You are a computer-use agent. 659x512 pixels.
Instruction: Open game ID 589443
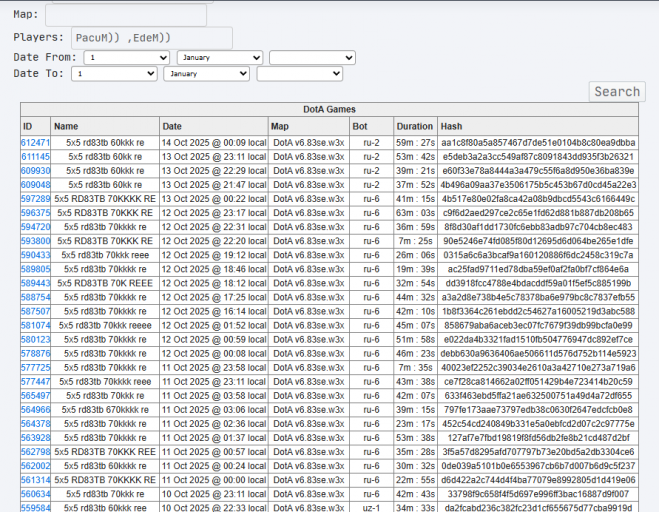pyautogui.click(x=35, y=283)
